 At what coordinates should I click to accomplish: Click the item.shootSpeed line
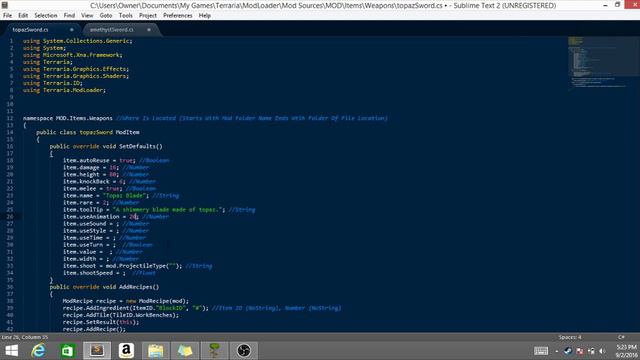coord(109,273)
